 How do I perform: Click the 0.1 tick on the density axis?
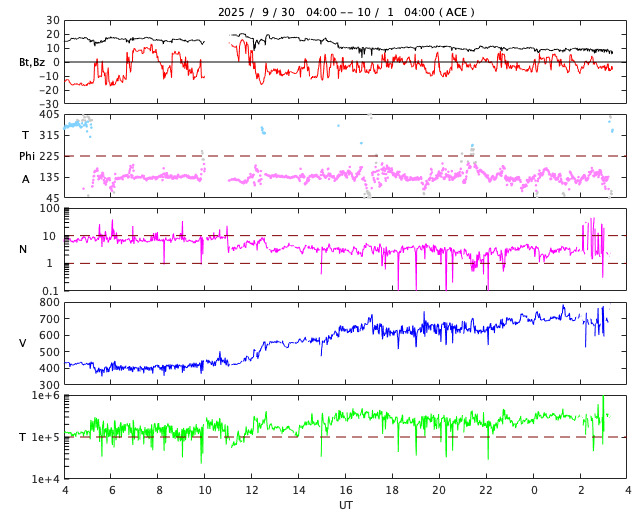[x=50, y=291]
